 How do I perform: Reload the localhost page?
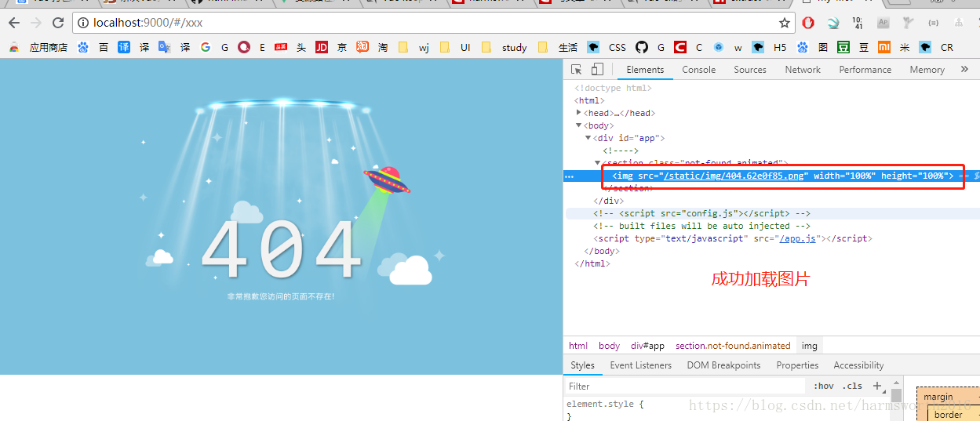[58, 23]
